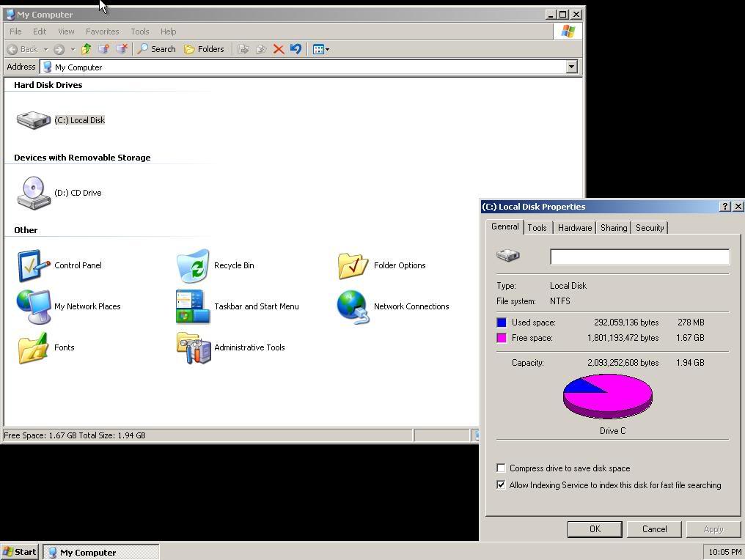The image size is (745, 560).
Task: Click OK in Local Disk Properties
Action: coord(595,528)
